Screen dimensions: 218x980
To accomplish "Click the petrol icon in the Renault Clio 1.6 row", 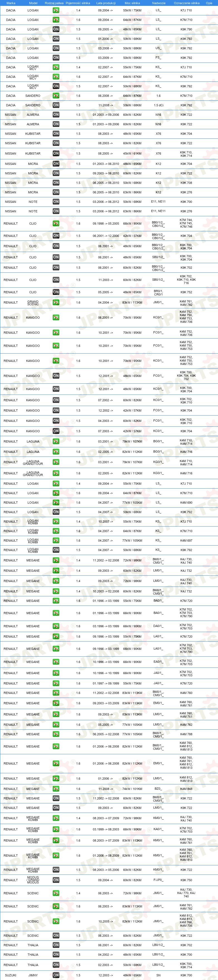I will pos(56,223).
